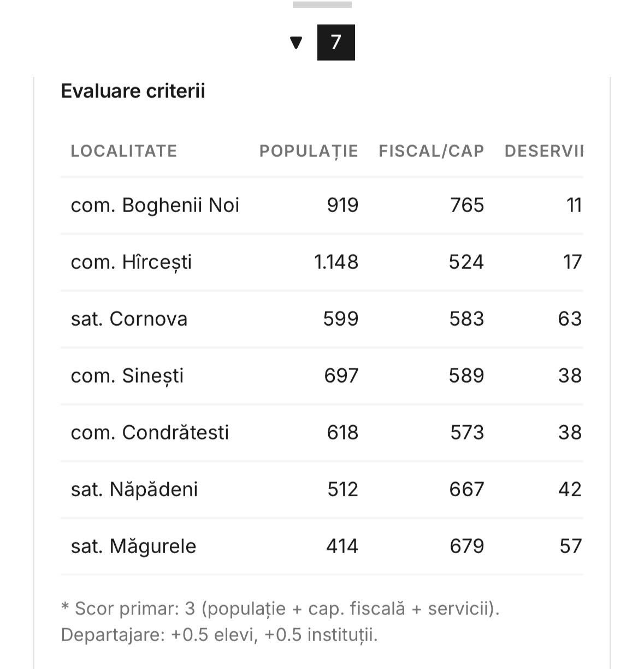644x669 pixels.
Task: Click fiscal value 679 for Măgurele
Action: (466, 546)
